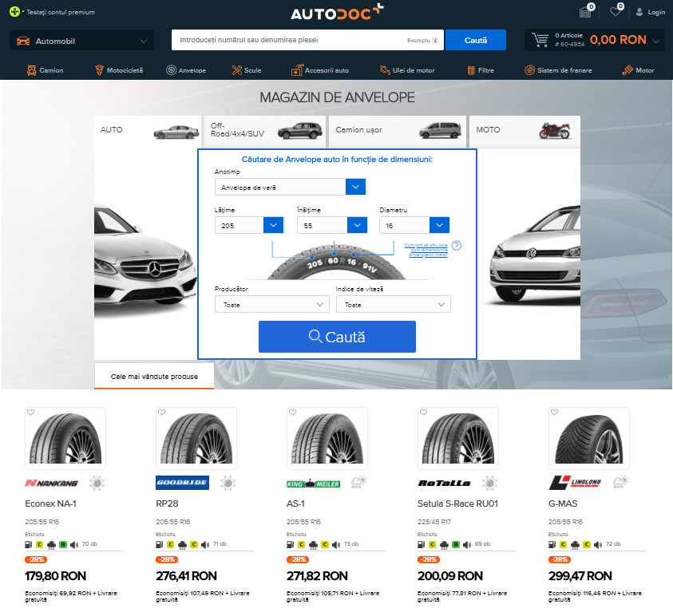Expand the Anotimp season dropdown
The image size is (673, 616).
tap(355, 187)
